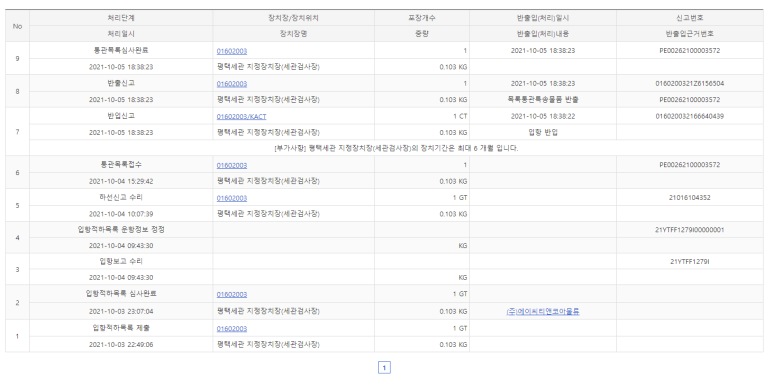
Task: Click the 포장개수 column header
Action: [422, 18]
